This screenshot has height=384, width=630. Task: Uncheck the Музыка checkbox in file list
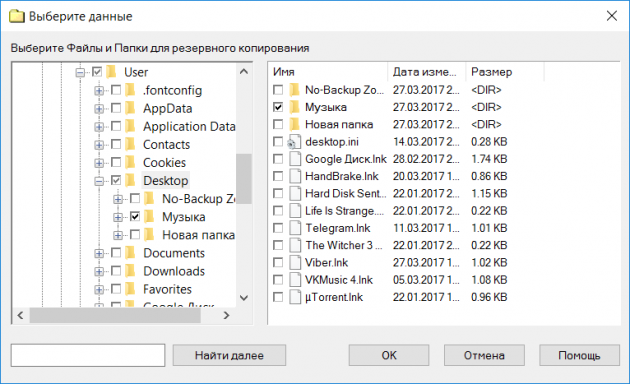click(278, 107)
